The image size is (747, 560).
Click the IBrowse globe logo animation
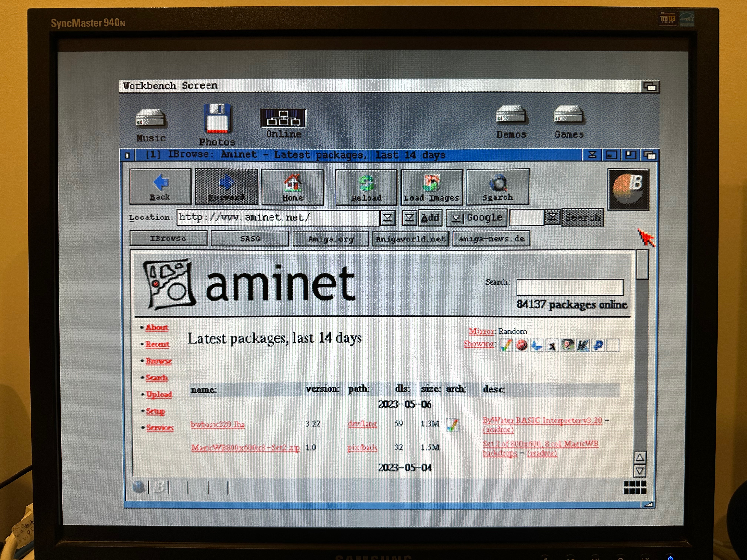tap(628, 190)
